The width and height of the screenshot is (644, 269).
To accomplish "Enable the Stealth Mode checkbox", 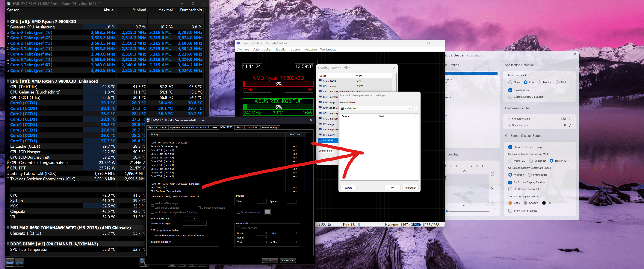I will (x=510, y=90).
